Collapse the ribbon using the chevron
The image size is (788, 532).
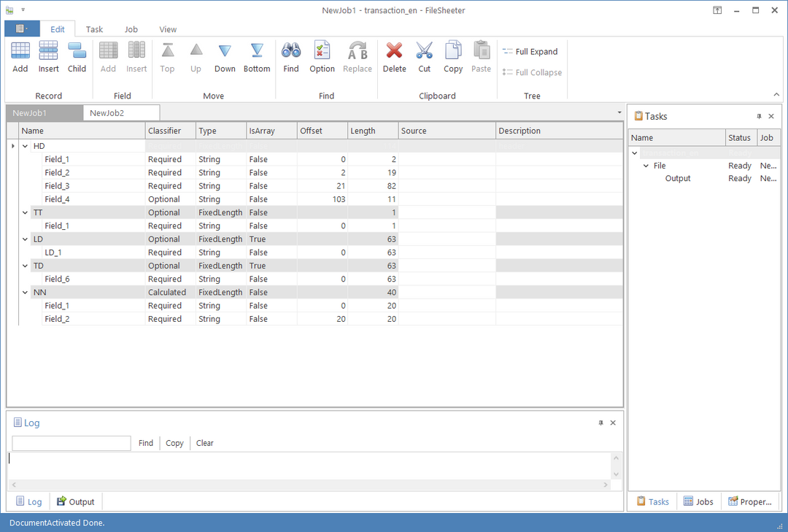tap(776, 95)
